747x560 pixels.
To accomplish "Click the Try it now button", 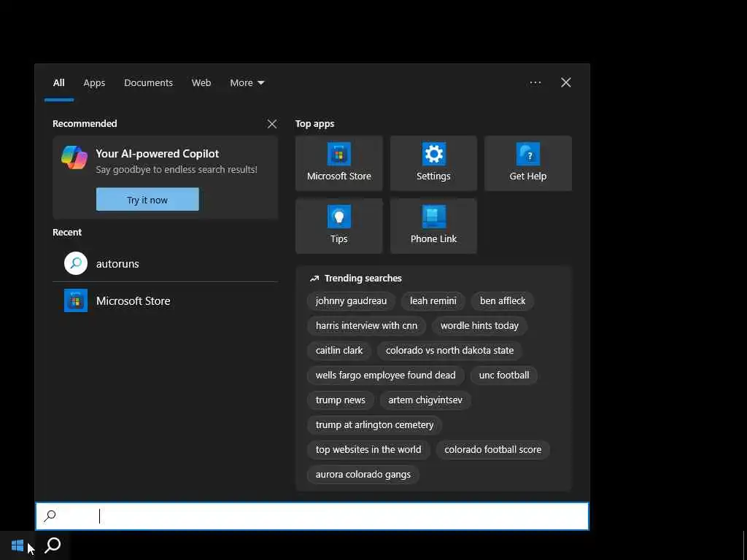I will coord(147,200).
